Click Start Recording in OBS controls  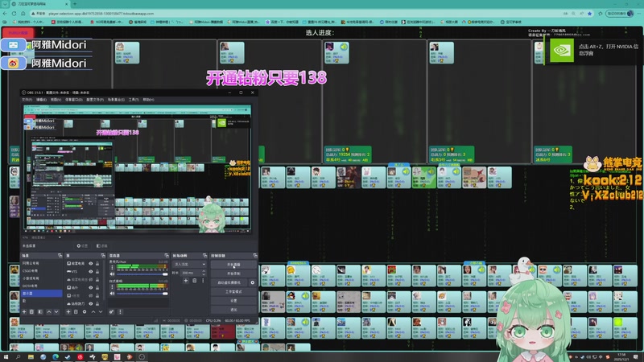point(233,274)
